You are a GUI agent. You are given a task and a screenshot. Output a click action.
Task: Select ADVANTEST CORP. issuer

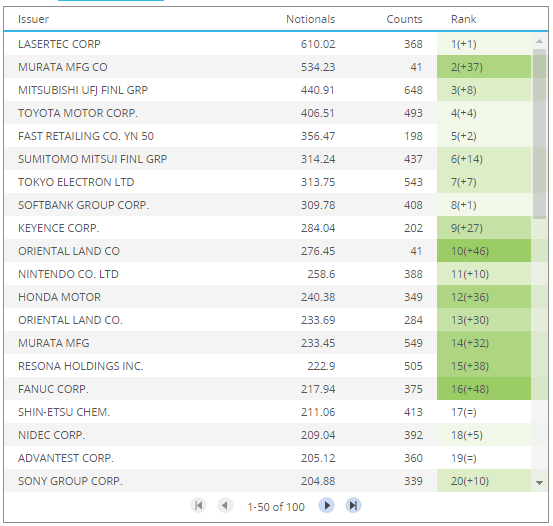pyautogui.click(x=66, y=458)
